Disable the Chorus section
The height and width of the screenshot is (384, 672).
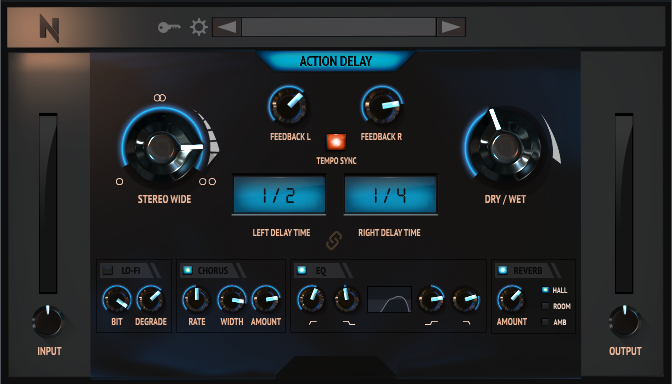coord(188,270)
